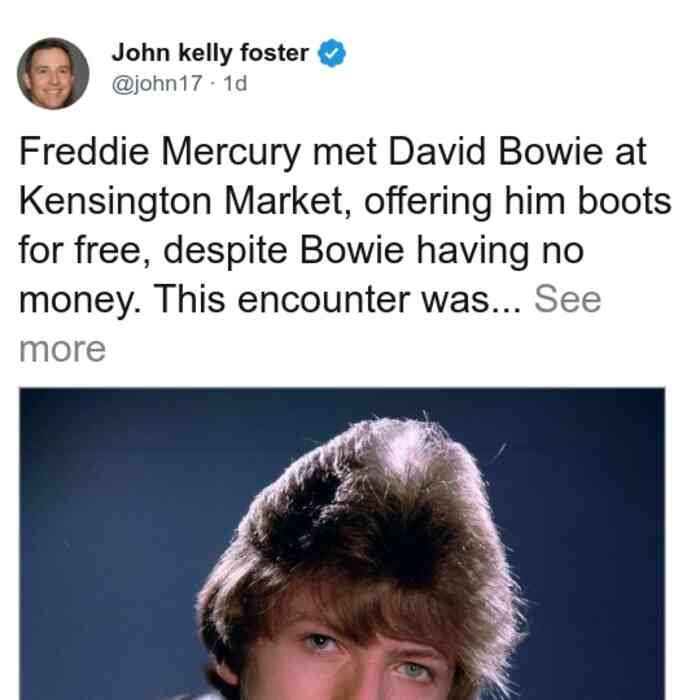
Task: Click the word 'money' in the post
Action: pyautogui.click(x=79, y=300)
